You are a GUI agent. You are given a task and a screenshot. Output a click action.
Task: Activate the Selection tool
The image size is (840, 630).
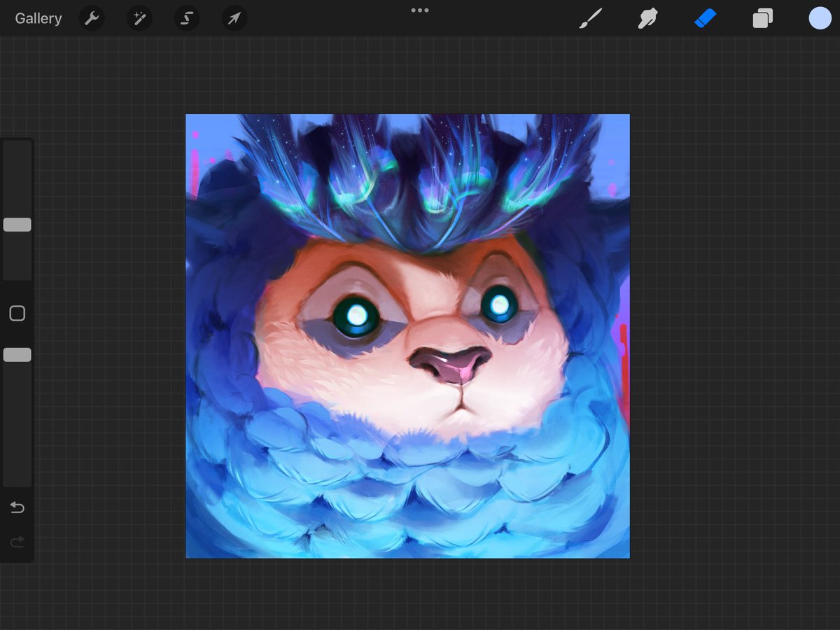pyautogui.click(x=187, y=19)
